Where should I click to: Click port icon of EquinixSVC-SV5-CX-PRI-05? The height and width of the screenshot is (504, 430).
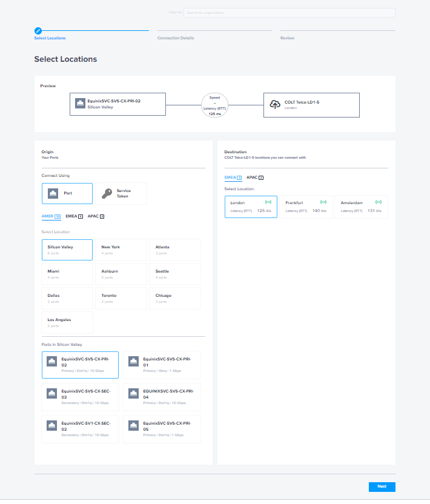(x=134, y=426)
